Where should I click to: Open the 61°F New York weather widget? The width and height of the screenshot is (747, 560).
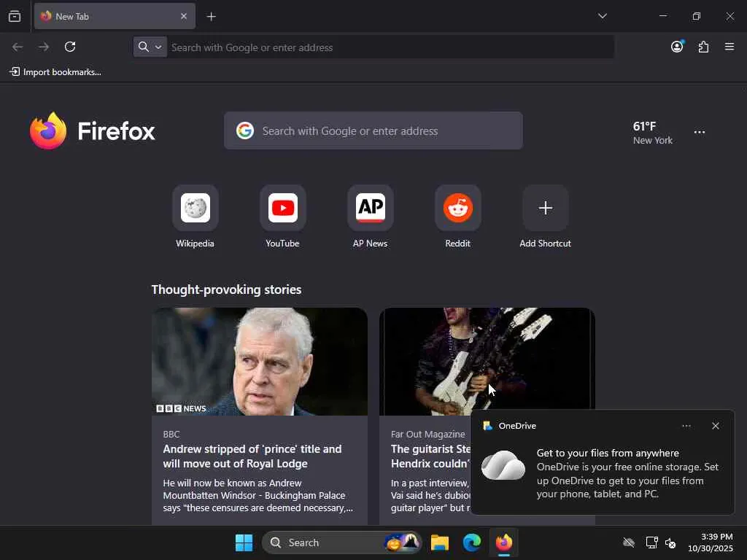[652, 133]
